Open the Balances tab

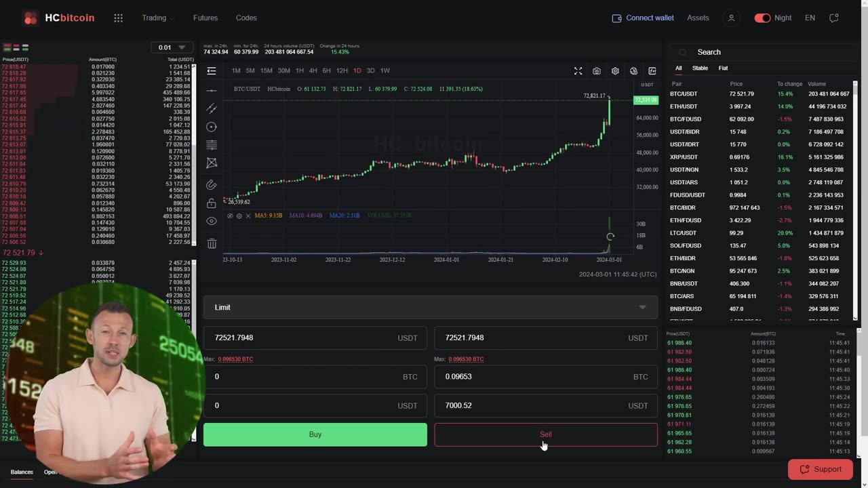[22, 472]
